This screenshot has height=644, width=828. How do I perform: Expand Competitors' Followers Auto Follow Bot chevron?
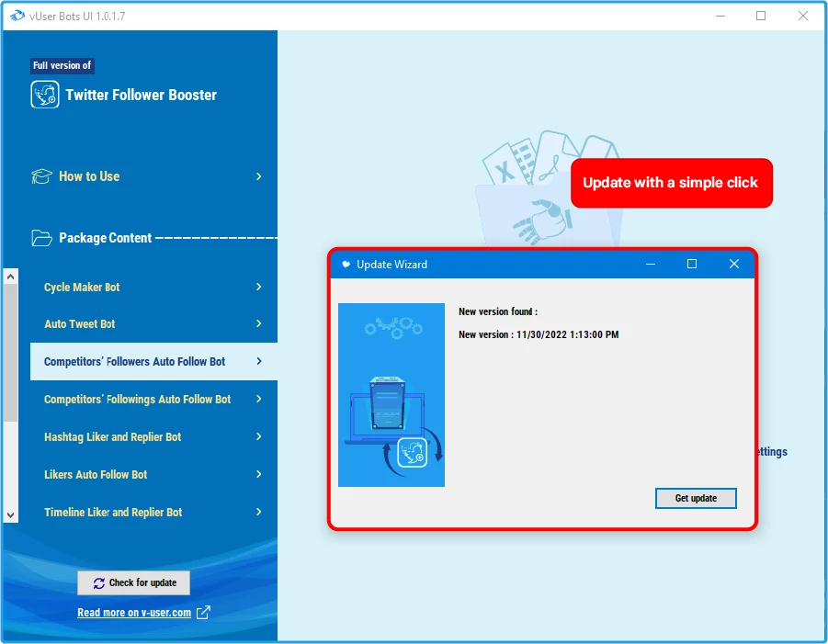point(259,361)
